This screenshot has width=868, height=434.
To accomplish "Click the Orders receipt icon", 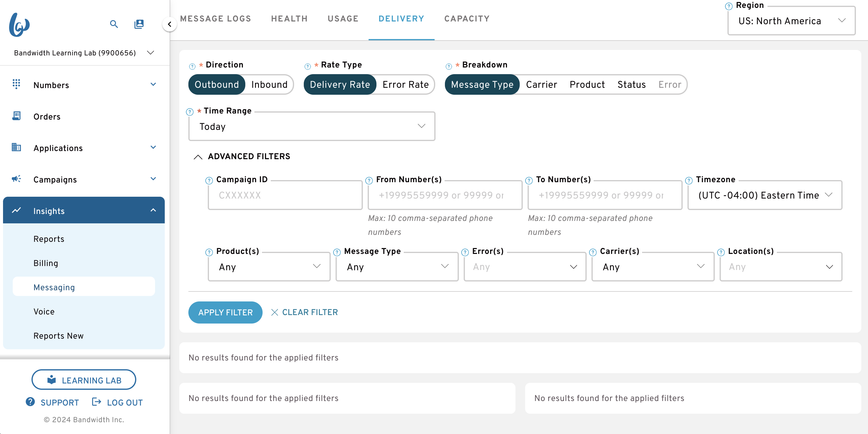I will click(16, 116).
